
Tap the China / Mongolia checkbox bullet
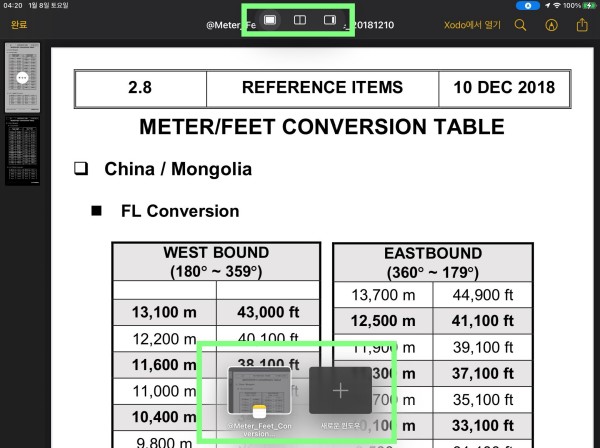point(81,169)
